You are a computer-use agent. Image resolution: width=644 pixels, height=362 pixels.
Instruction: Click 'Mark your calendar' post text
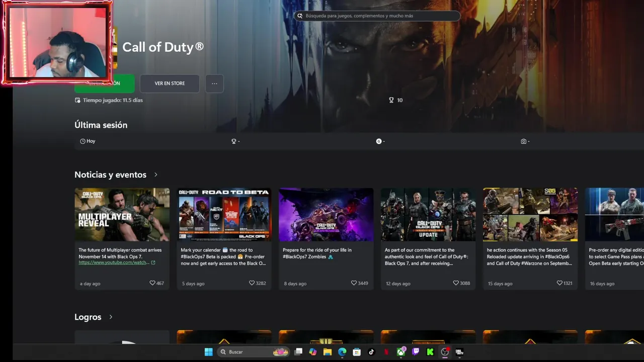point(223,256)
